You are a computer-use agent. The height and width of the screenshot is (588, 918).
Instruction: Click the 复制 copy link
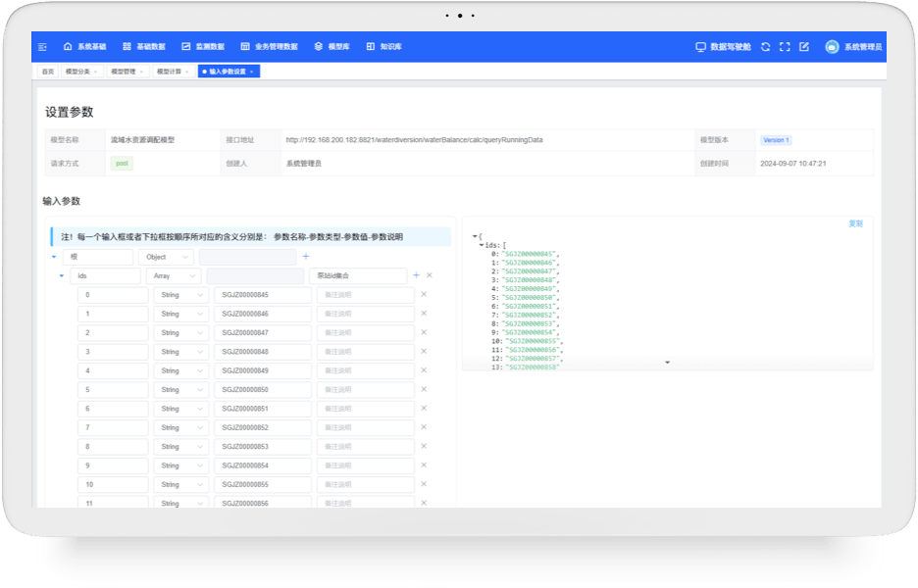[855, 223]
